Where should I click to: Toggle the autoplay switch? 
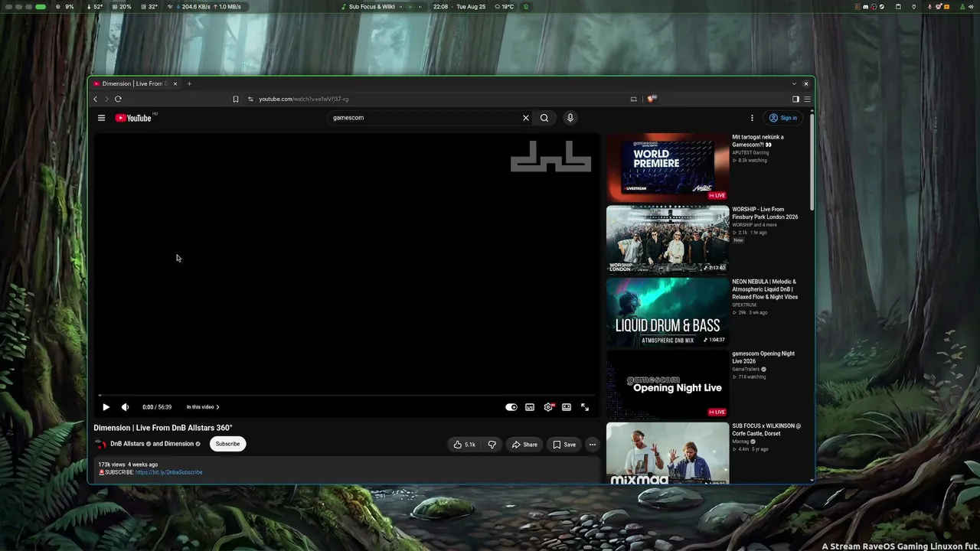tap(511, 407)
